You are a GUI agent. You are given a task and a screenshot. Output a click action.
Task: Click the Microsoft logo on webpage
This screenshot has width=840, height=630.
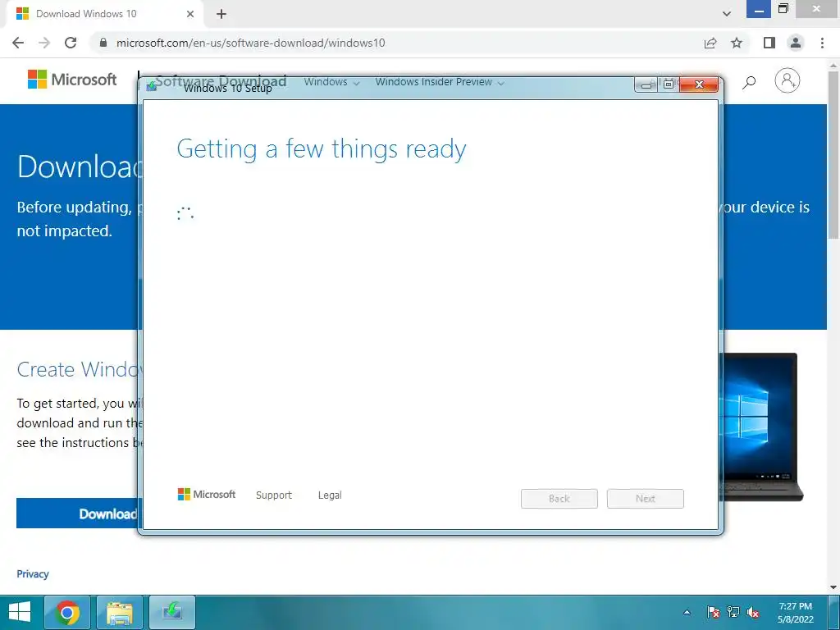[x=72, y=80]
